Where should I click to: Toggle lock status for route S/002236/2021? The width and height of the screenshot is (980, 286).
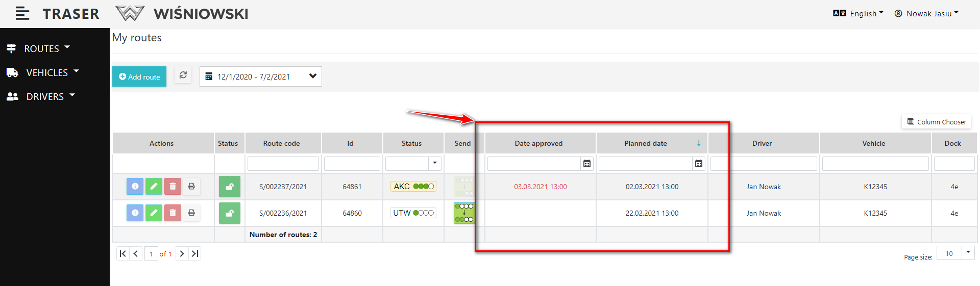point(230,213)
